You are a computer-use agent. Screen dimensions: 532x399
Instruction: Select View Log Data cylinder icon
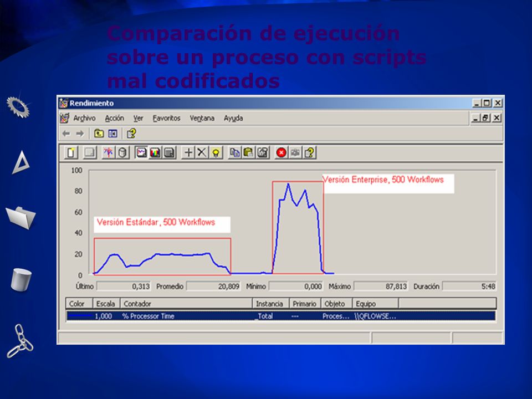pos(122,153)
